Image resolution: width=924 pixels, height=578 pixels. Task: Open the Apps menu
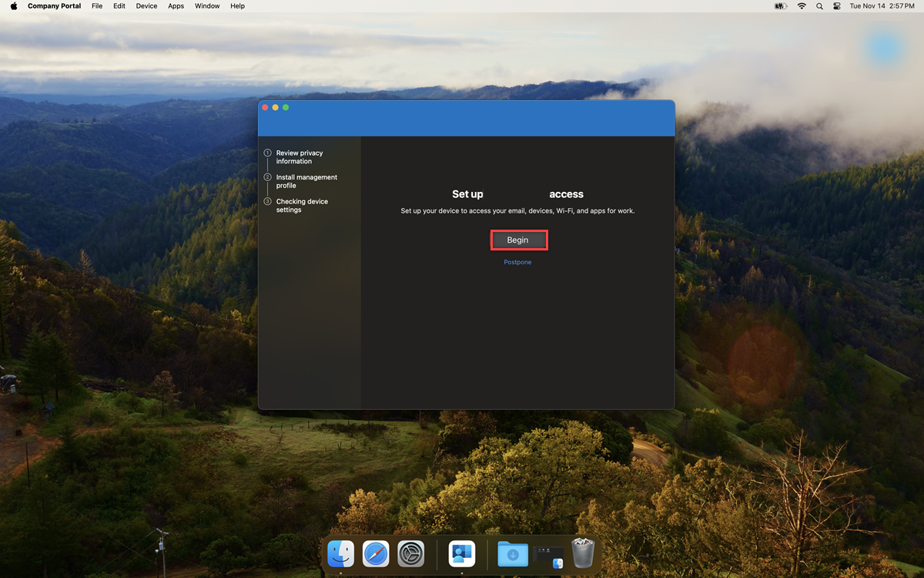pyautogui.click(x=176, y=5)
